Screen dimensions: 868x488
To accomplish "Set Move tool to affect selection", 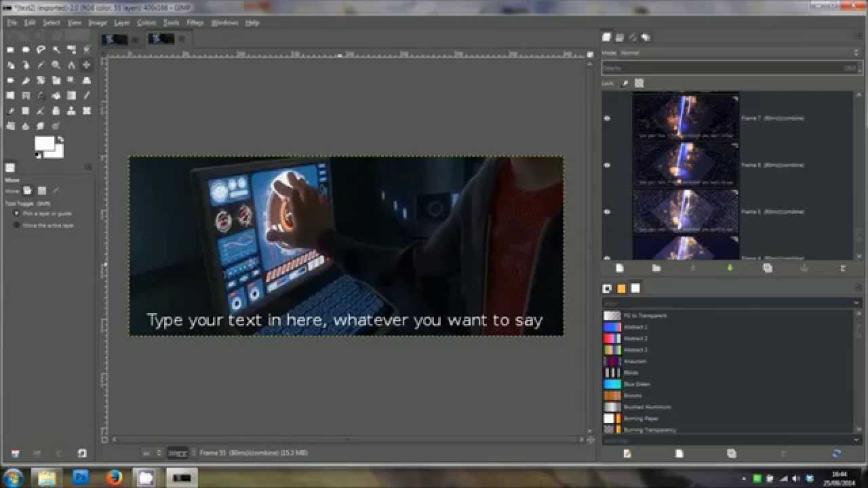I will pyautogui.click(x=42, y=191).
